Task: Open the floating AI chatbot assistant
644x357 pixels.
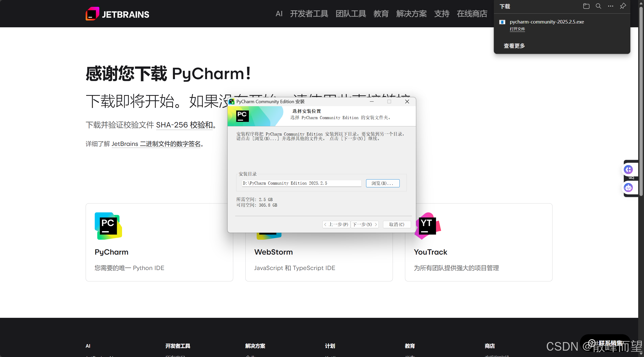Action: [x=628, y=188]
